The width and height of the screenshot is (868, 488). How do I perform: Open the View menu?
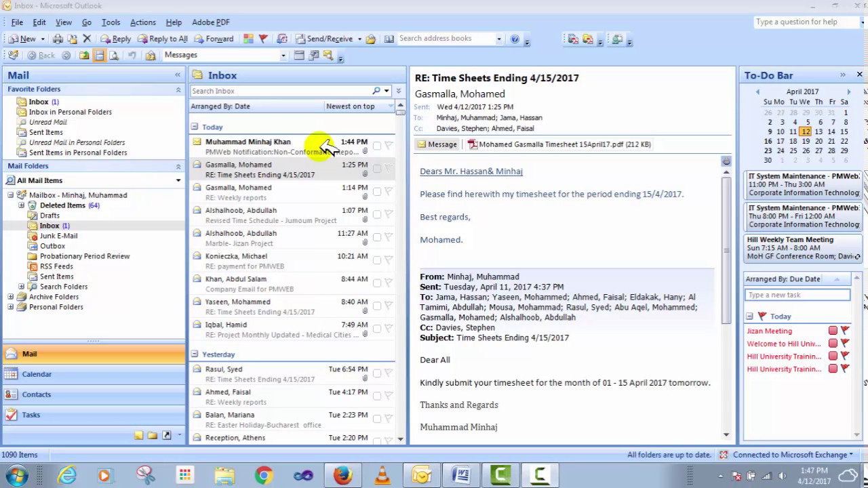point(64,22)
